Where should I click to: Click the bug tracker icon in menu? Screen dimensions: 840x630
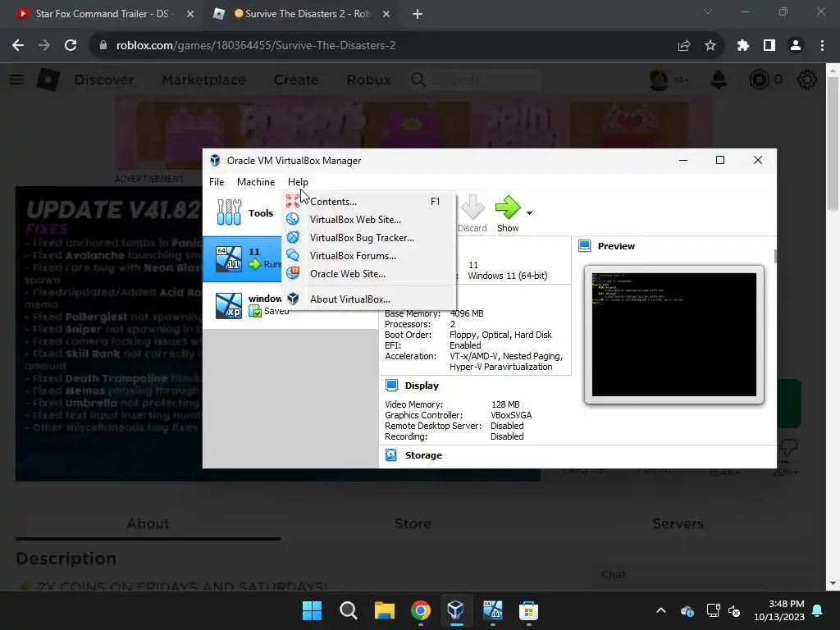click(x=293, y=237)
